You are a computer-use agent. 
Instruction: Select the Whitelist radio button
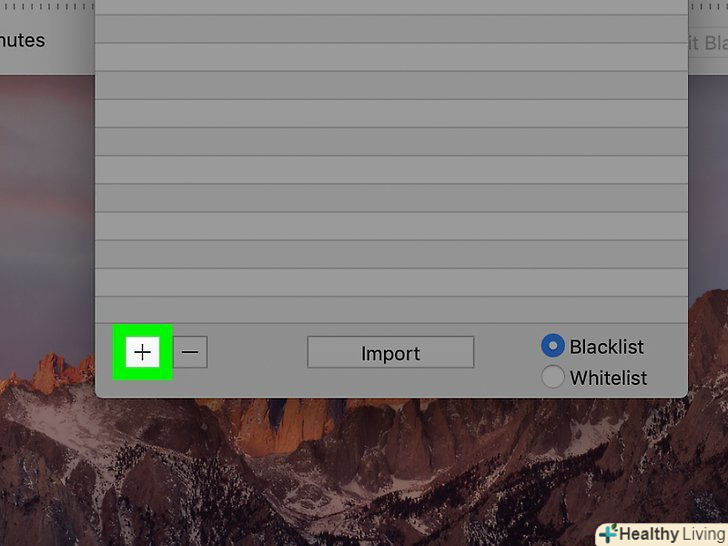(x=552, y=376)
